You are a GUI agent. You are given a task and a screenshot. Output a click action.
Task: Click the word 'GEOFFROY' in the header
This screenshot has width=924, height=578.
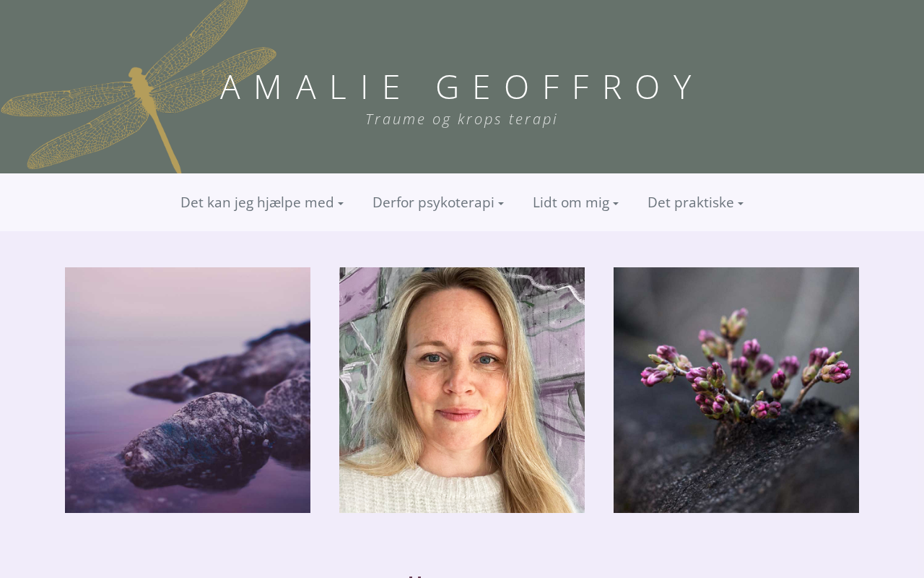click(567, 87)
